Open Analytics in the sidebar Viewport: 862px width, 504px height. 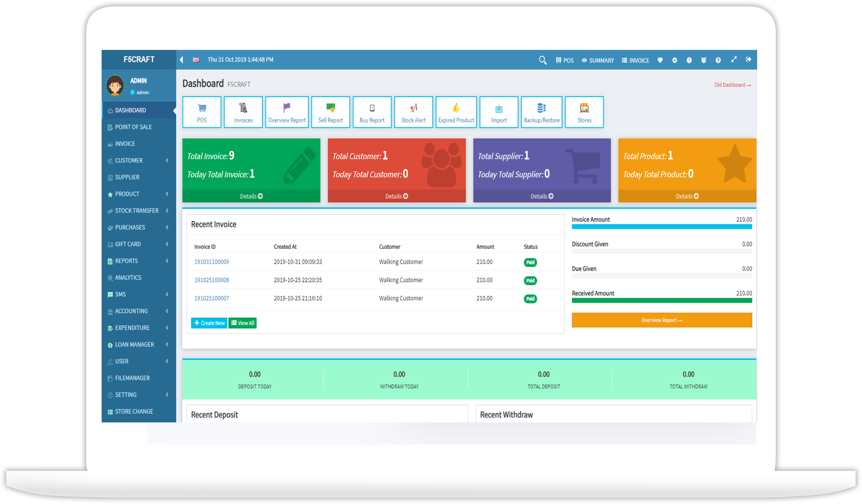pyautogui.click(x=139, y=278)
